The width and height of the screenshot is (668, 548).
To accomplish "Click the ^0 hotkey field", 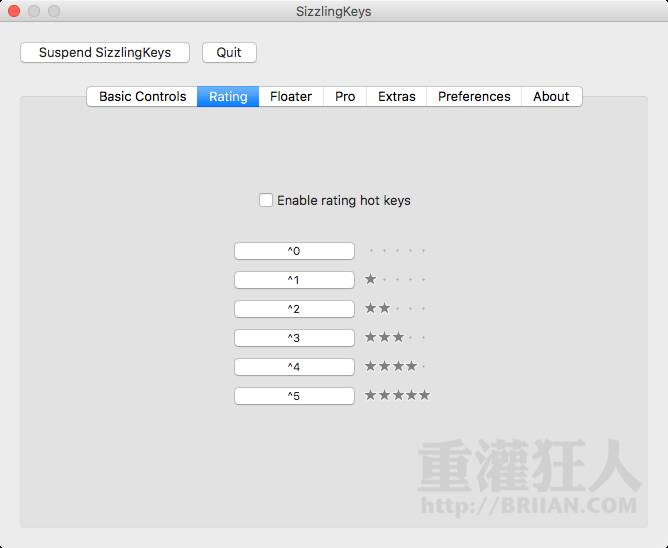I will (294, 251).
